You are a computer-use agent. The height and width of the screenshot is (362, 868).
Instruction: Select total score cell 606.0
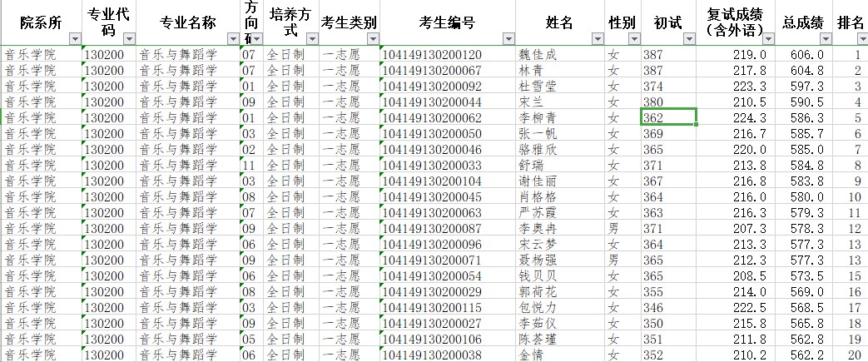point(806,55)
